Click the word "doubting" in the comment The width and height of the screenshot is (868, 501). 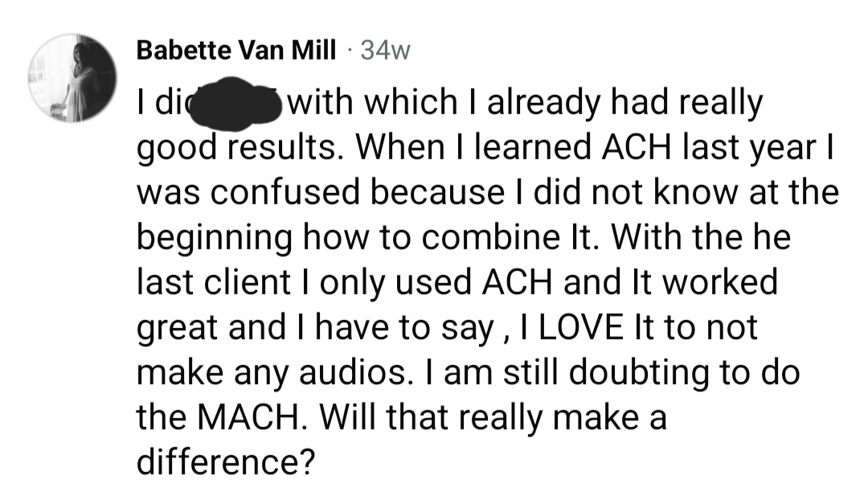[x=665, y=376]
